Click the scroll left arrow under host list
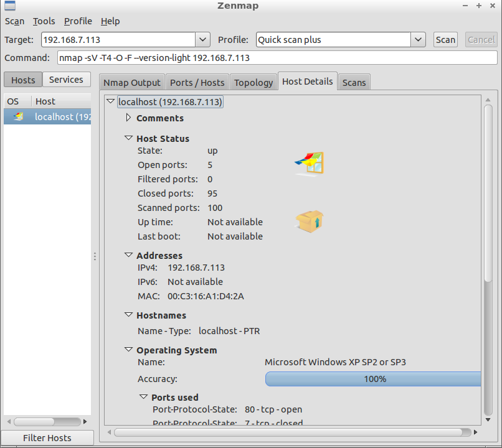The height and width of the screenshot is (448, 502). pyautogui.click(x=9, y=422)
